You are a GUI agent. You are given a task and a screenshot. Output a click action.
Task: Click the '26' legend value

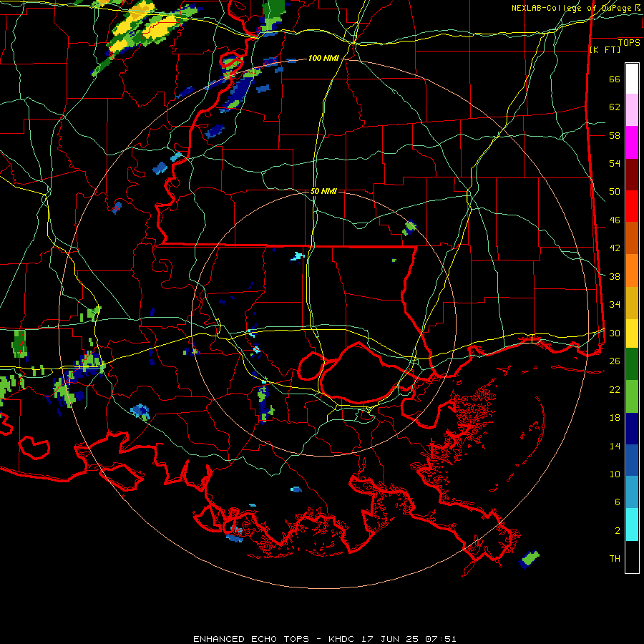[615, 361]
